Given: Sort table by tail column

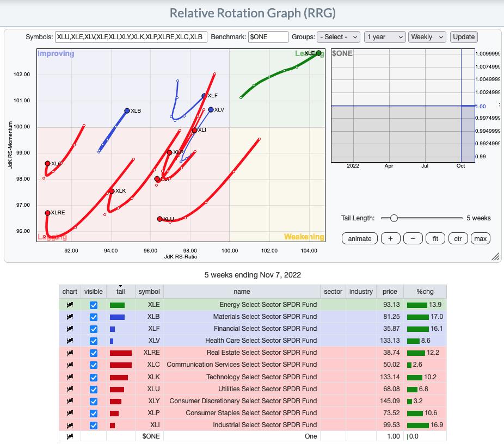Looking at the screenshot, I should click(x=120, y=292).
